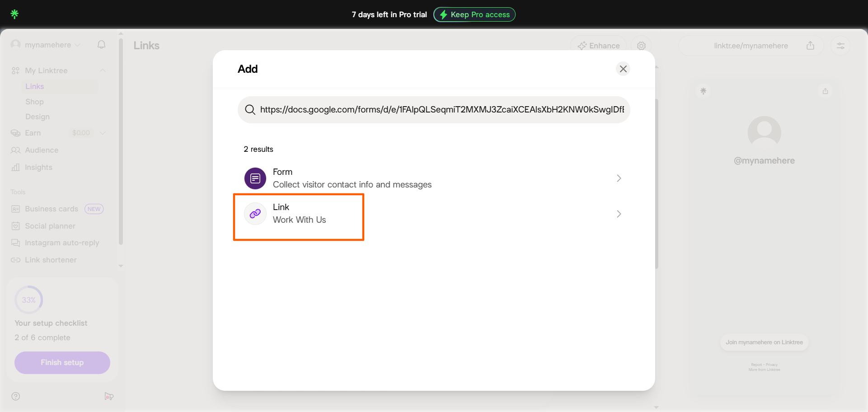The width and height of the screenshot is (868, 412).
Task: Click the announcements megaphone icon
Action: click(109, 396)
